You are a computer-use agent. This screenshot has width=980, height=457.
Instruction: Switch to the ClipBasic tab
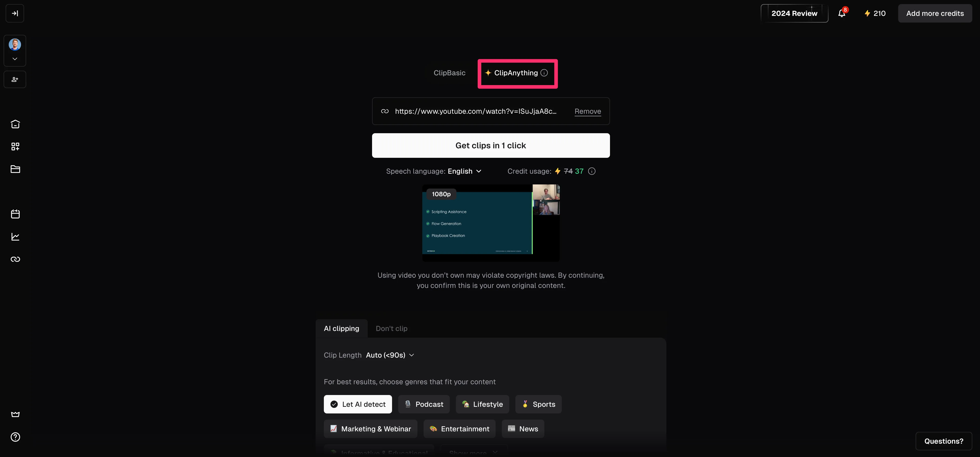click(x=449, y=72)
